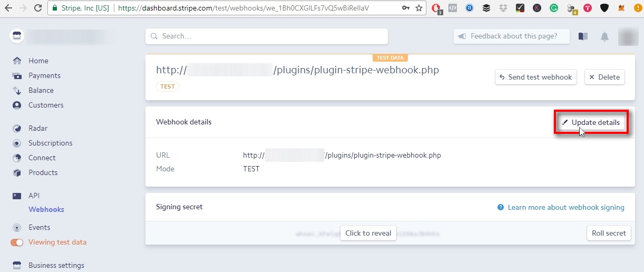This screenshot has width=644, height=272.
Task: Delete this webhook endpoint
Action: click(x=604, y=77)
